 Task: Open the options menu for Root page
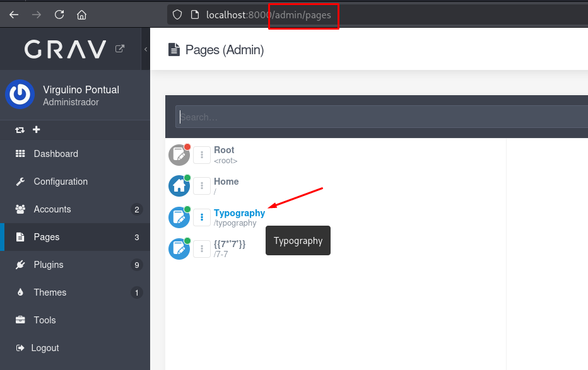coord(202,155)
